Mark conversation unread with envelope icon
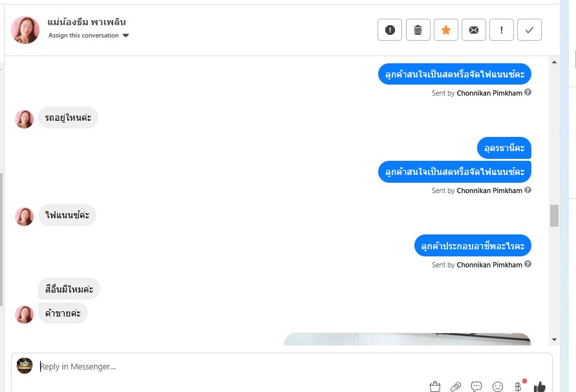The height and width of the screenshot is (392, 576). click(x=474, y=30)
